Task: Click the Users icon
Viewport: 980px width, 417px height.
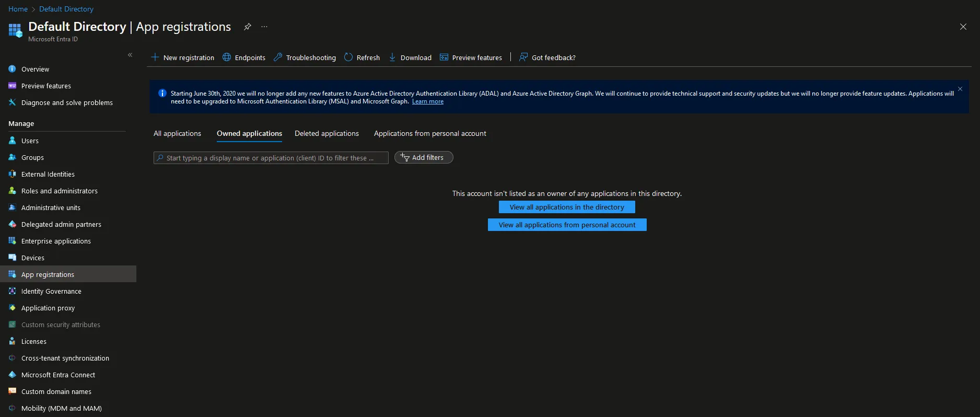Action: click(13, 141)
